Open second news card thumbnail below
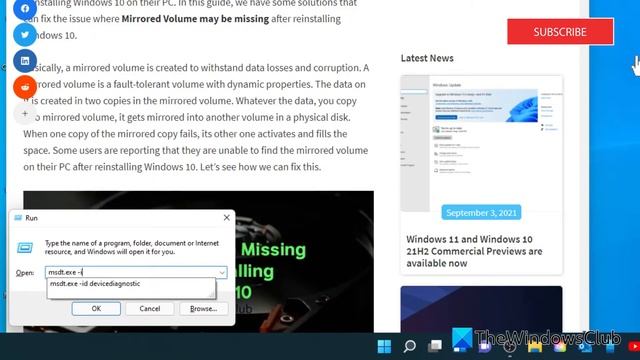640x360 pixels. click(481, 309)
